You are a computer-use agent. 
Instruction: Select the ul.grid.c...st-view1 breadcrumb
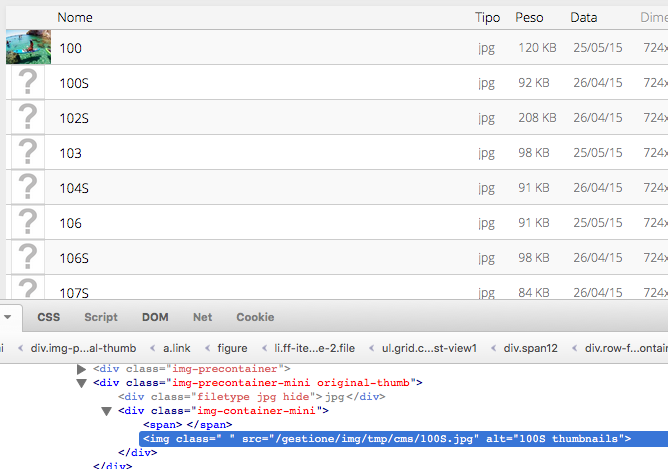(x=429, y=348)
